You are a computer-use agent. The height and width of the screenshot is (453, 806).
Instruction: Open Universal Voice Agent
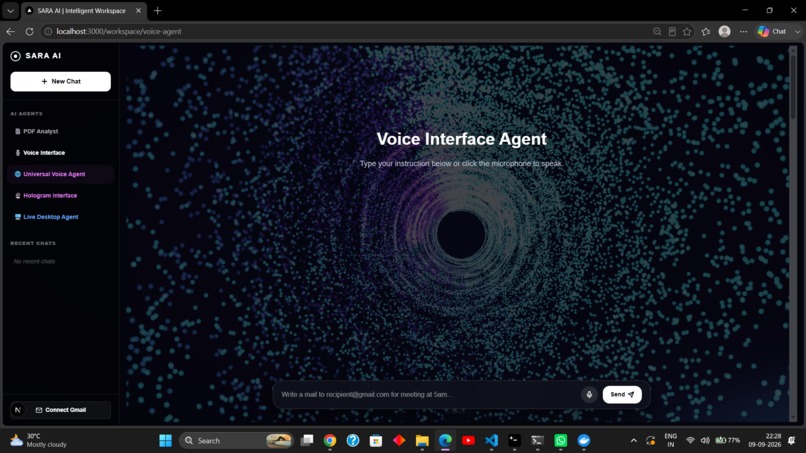click(x=61, y=174)
